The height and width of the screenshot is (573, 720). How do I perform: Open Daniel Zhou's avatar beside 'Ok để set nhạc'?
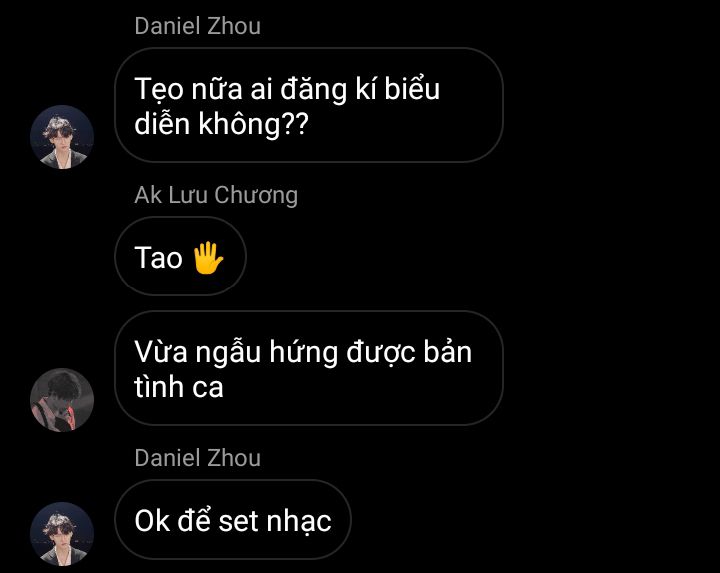click(62, 534)
